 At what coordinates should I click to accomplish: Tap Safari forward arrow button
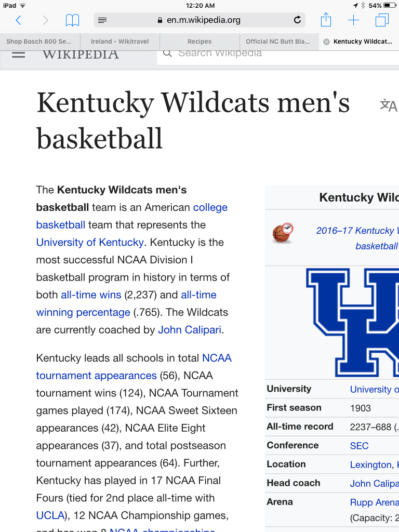tap(45, 20)
